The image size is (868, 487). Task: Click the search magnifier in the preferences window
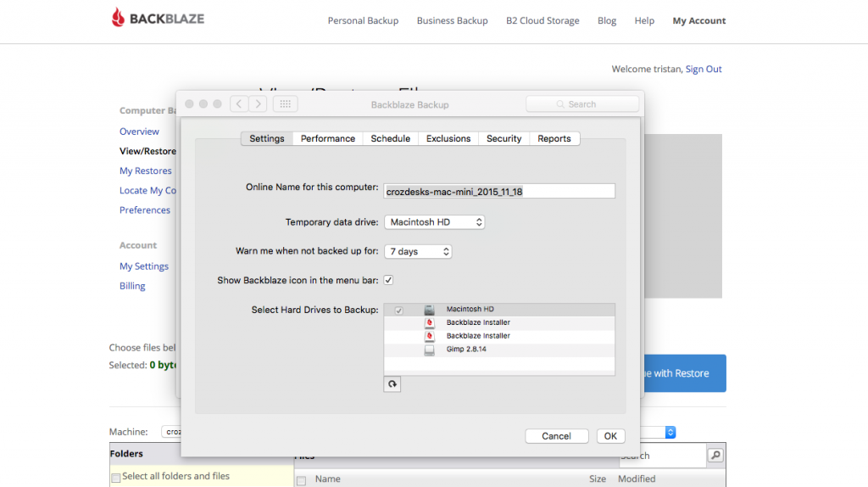point(560,104)
